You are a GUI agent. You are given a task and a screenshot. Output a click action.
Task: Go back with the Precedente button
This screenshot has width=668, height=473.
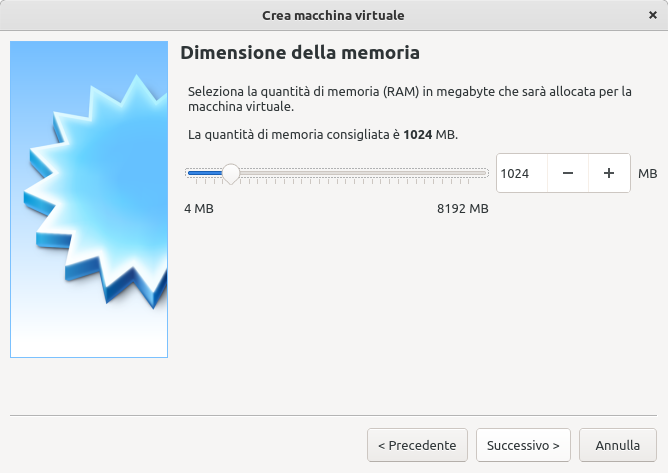coord(417,445)
